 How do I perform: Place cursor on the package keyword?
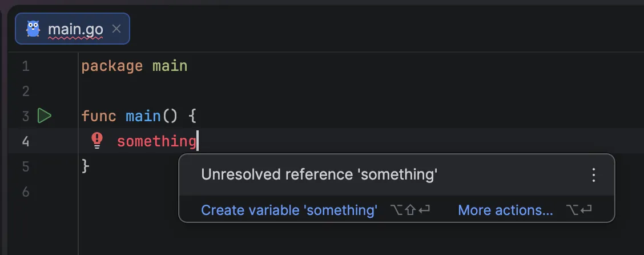coord(112,66)
